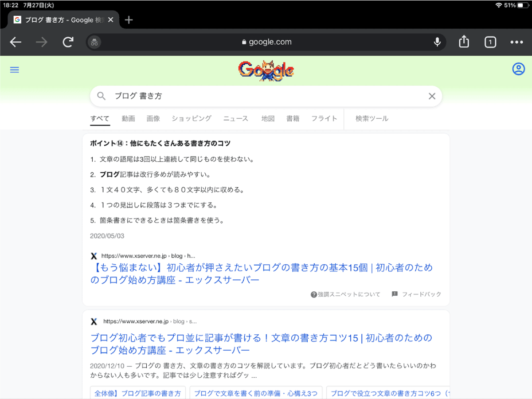The image size is (532, 399).
Task: Start voice search with microphone icon
Action: click(x=437, y=42)
